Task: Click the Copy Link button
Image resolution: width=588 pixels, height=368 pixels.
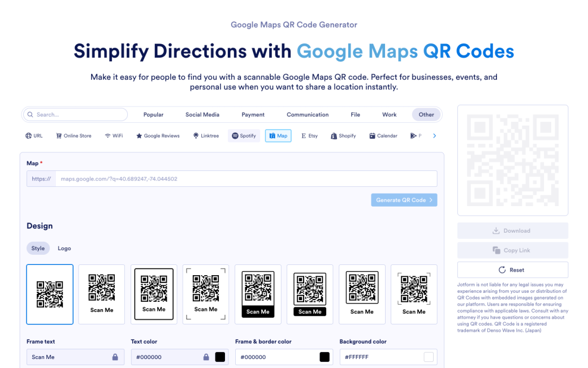Action: pos(513,250)
